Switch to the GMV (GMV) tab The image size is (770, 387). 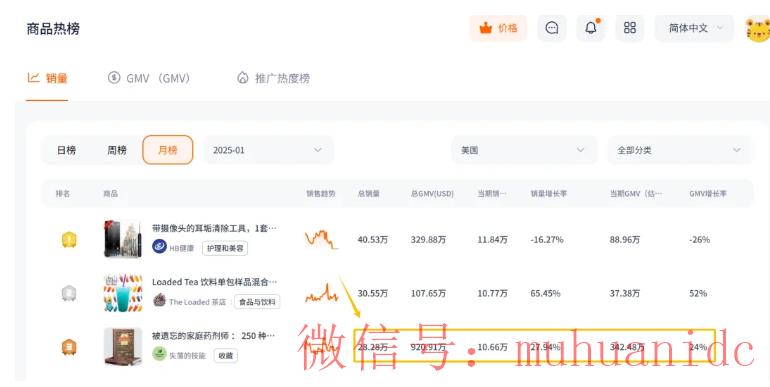click(149, 78)
